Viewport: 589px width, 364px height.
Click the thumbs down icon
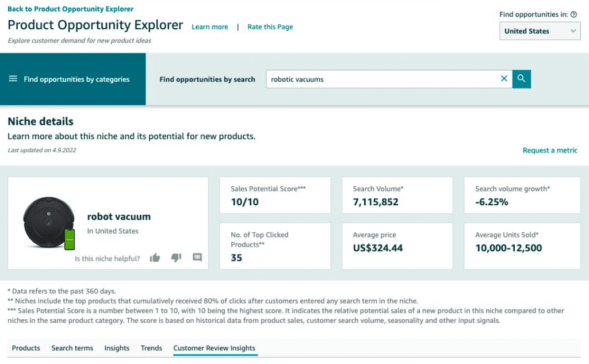click(x=176, y=258)
